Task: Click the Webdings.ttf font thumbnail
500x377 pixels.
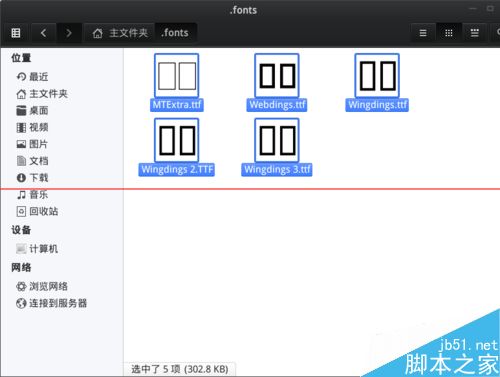Action: click(x=277, y=76)
